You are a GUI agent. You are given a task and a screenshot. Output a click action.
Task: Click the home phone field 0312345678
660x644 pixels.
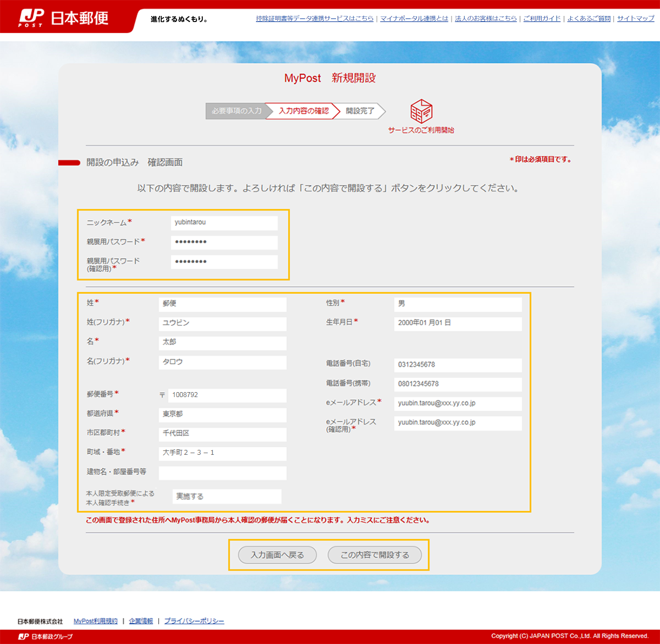coord(458,365)
